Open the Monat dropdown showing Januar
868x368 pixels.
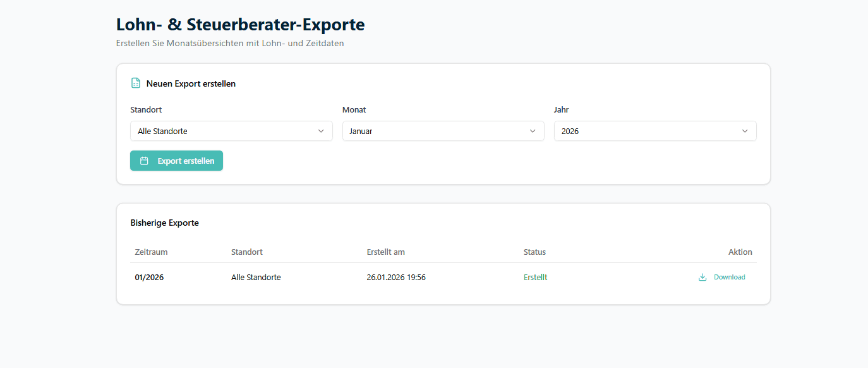click(x=443, y=131)
